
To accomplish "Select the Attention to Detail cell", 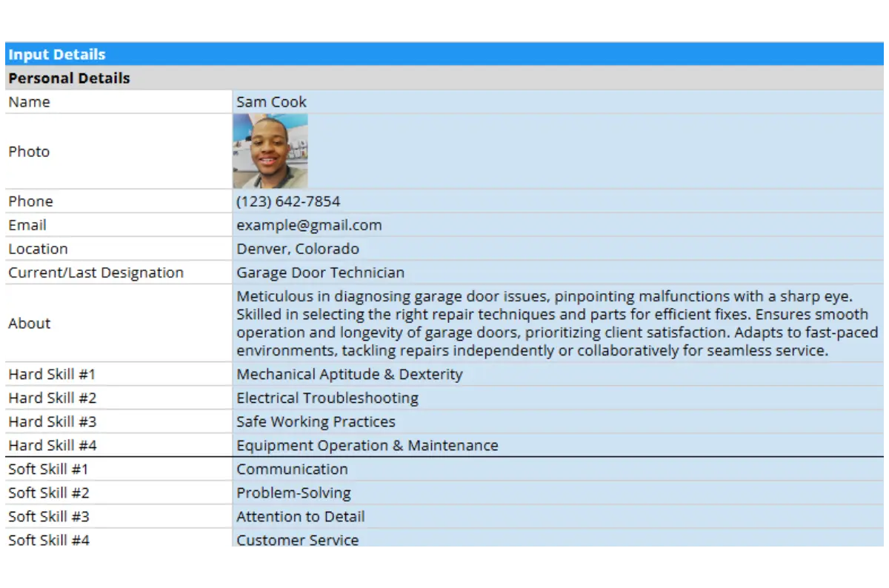I will [x=300, y=516].
